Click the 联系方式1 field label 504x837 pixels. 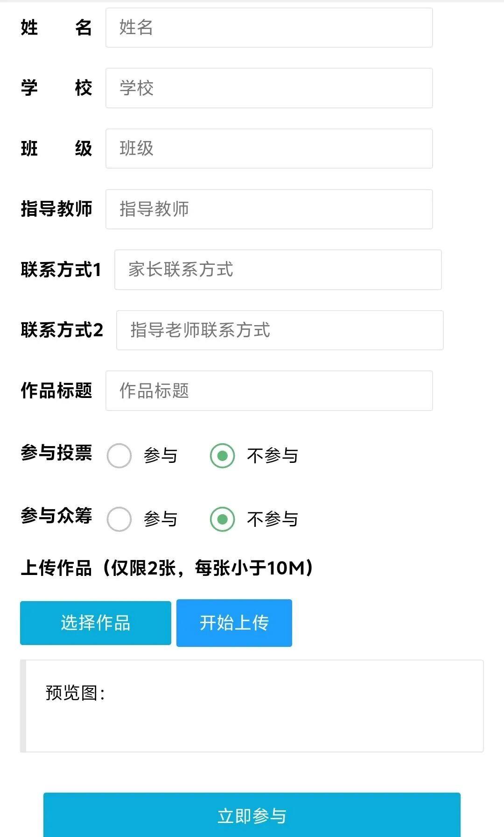(61, 270)
